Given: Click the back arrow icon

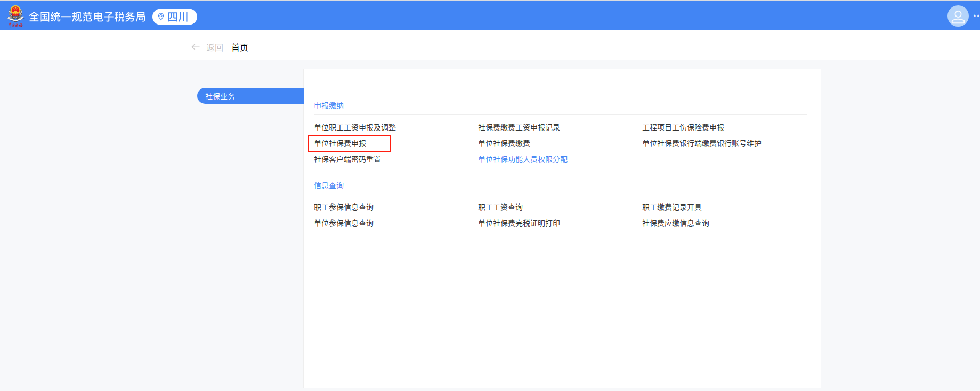Looking at the screenshot, I should tap(196, 47).
